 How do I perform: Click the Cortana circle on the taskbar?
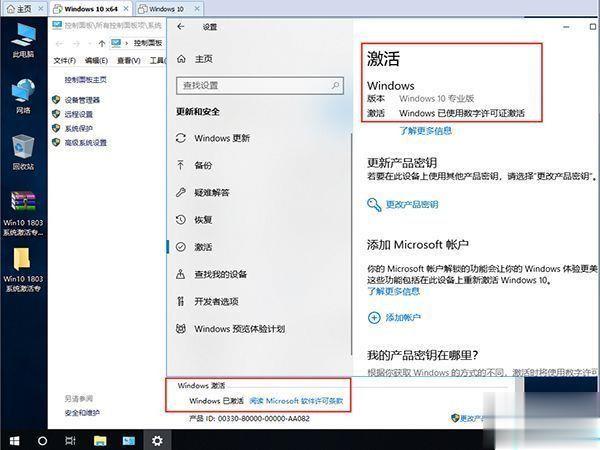click(42, 440)
